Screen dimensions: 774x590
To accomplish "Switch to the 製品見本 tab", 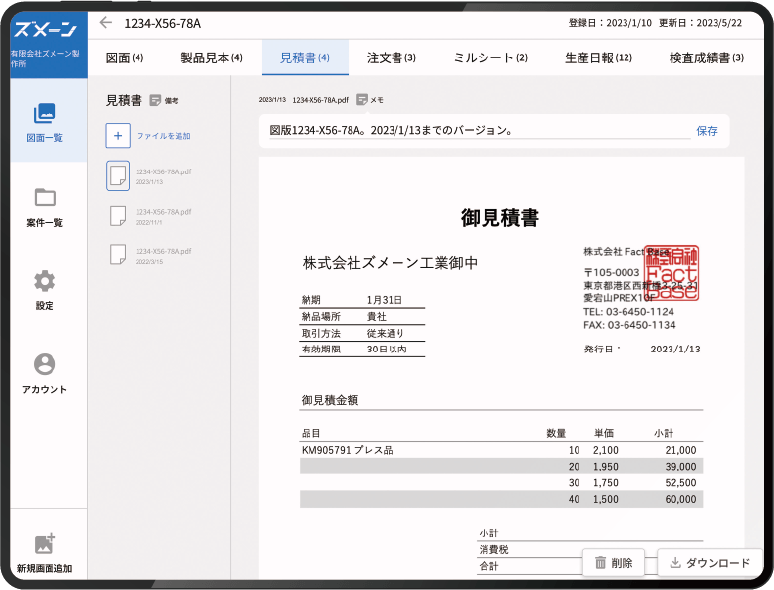I will click(211, 58).
